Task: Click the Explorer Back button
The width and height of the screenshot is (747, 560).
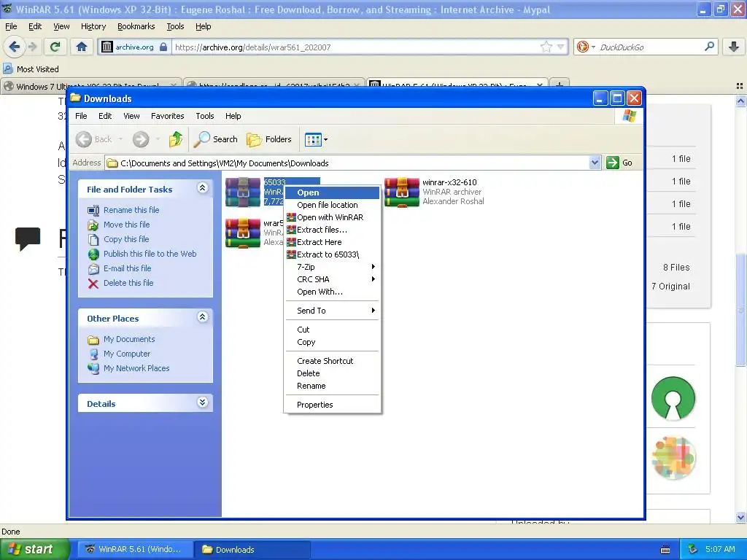Action: [94, 139]
